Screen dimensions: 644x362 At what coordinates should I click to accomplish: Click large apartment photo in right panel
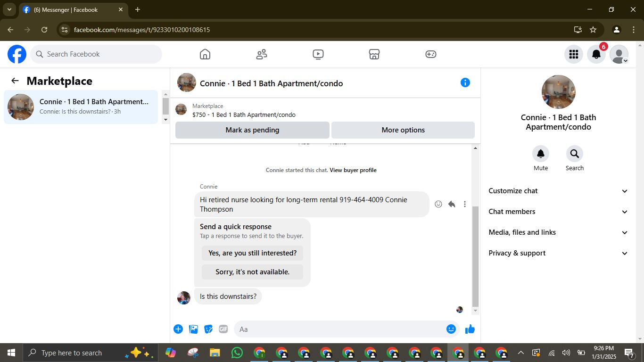coord(558,92)
